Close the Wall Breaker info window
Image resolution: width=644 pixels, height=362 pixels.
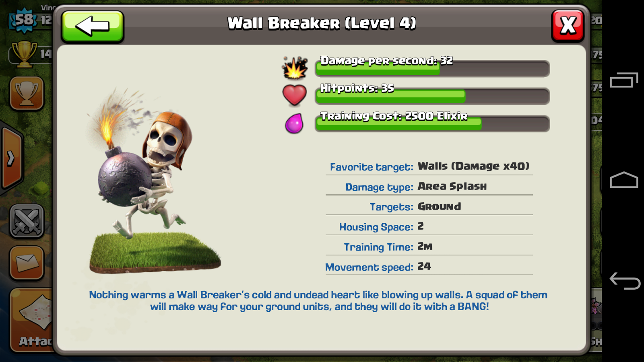coord(568,26)
